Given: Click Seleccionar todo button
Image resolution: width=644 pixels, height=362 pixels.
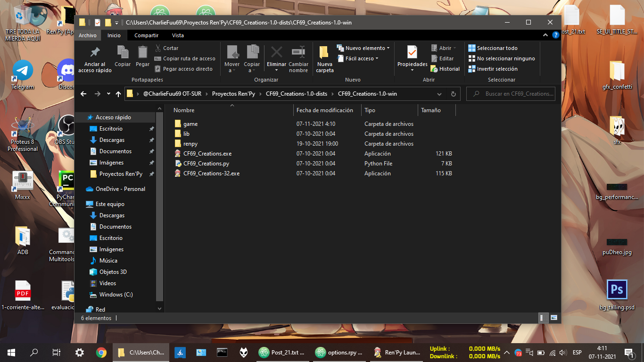Looking at the screenshot, I should (x=497, y=48).
